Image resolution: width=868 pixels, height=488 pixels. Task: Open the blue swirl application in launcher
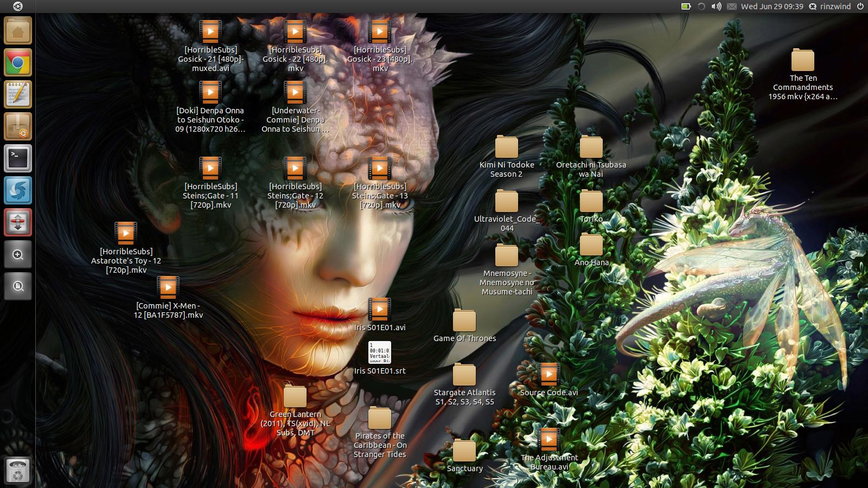18,190
